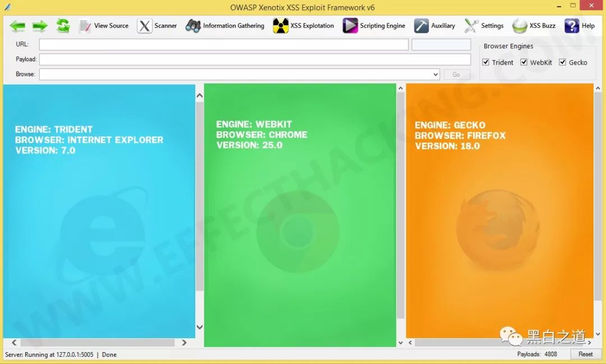Click the 'Browser Engines' group label
This screenshot has width=606, height=364.
tap(508, 46)
